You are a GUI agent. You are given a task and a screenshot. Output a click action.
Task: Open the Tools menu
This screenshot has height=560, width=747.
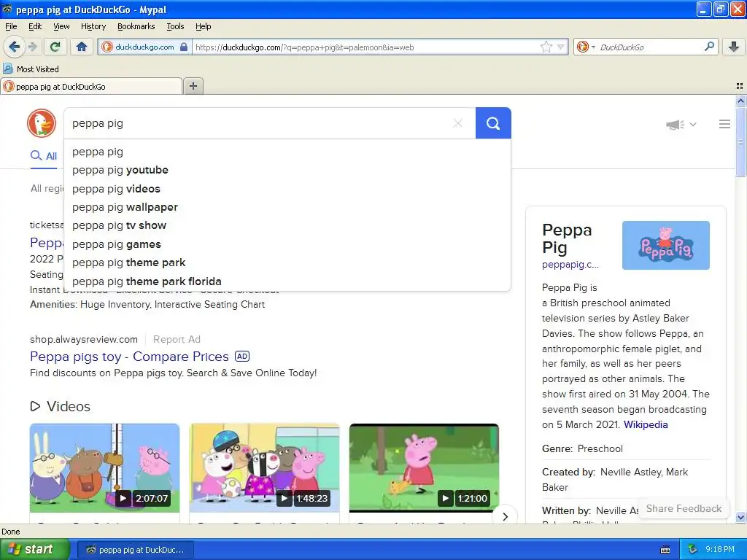tap(175, 26)
